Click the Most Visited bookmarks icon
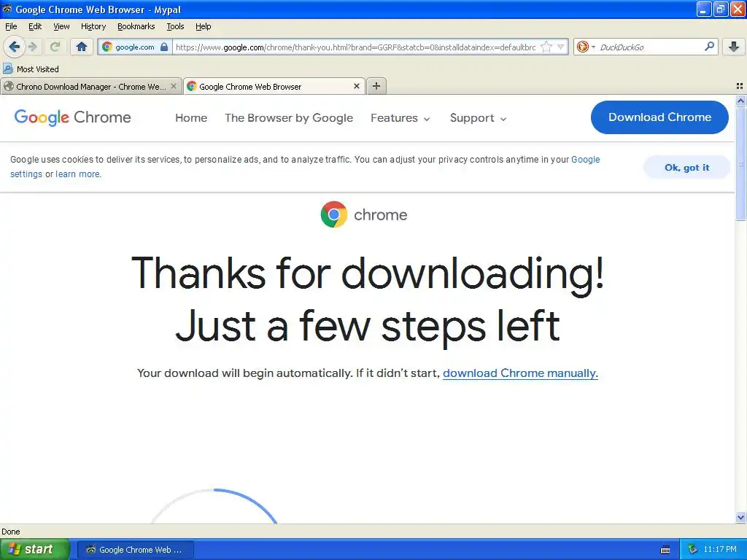 [7, 69]
